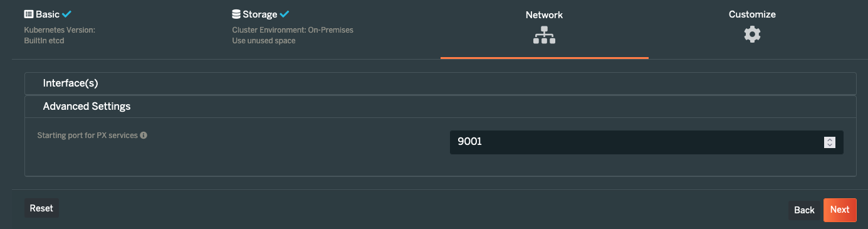Decrease port with the stepper down arrow
The image size is (868, 229).
pos(829,145)
